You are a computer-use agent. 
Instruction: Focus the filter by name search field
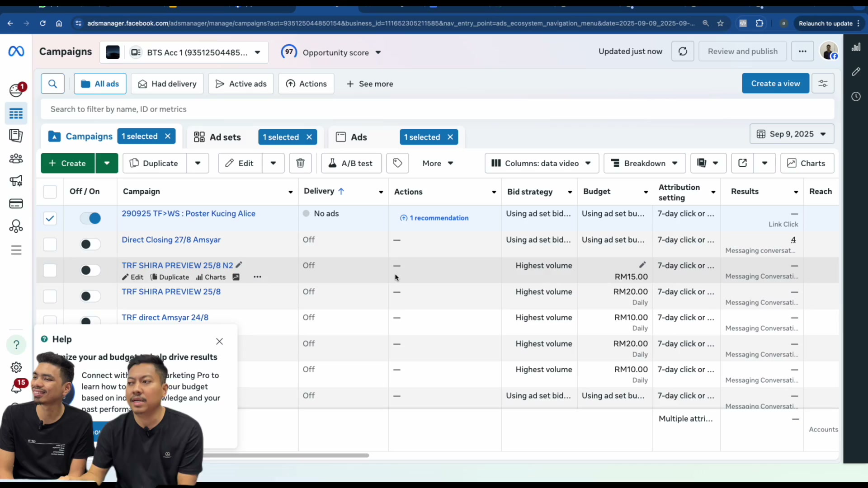click(437, 109)
